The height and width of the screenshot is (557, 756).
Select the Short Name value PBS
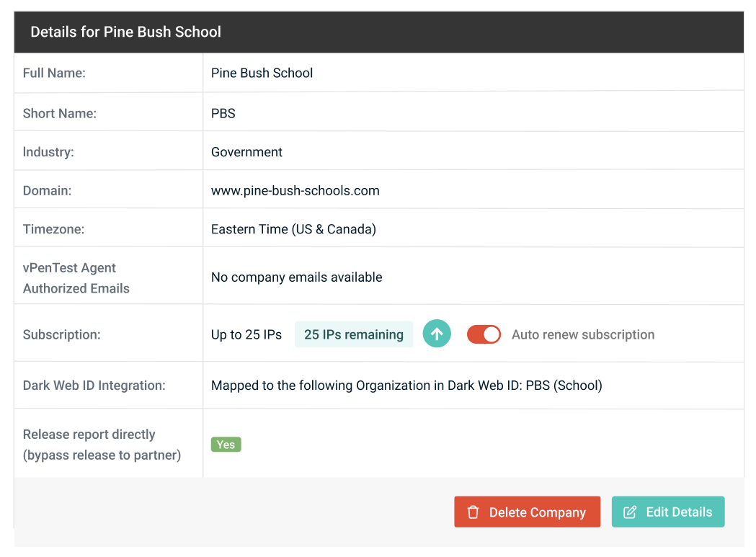point(223,113)
